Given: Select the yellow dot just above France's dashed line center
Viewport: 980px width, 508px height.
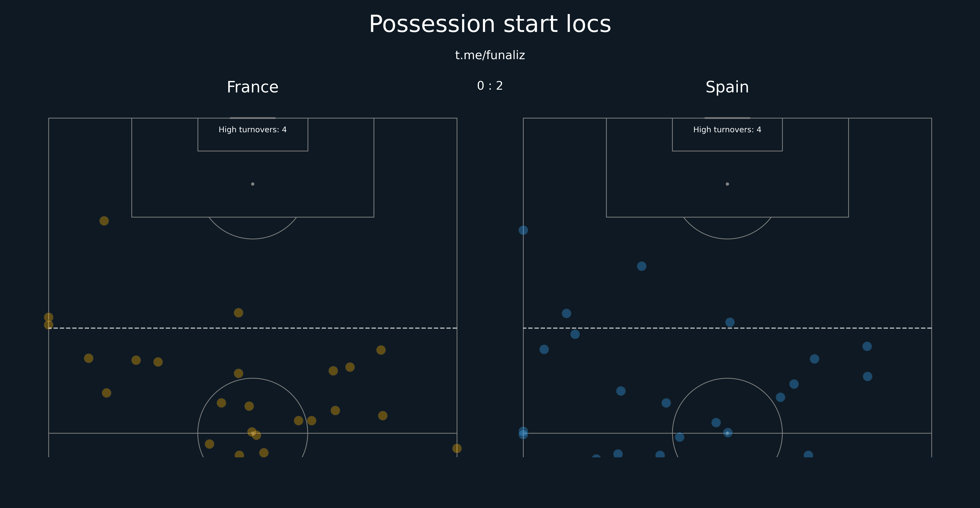Looking at the screenshot, I should (x=238, y=313).
